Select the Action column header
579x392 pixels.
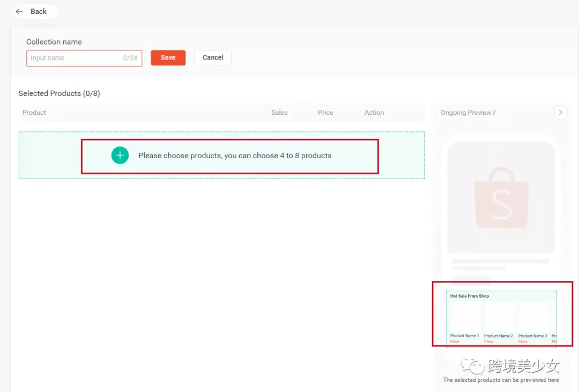pyautogui.click(x=374, y=112)
